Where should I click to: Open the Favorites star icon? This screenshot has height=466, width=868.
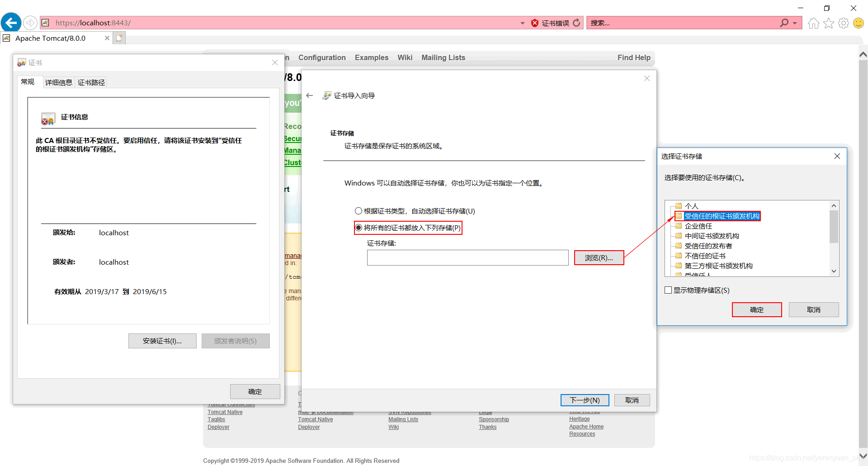pyautogui.click(x=829, y=23)
